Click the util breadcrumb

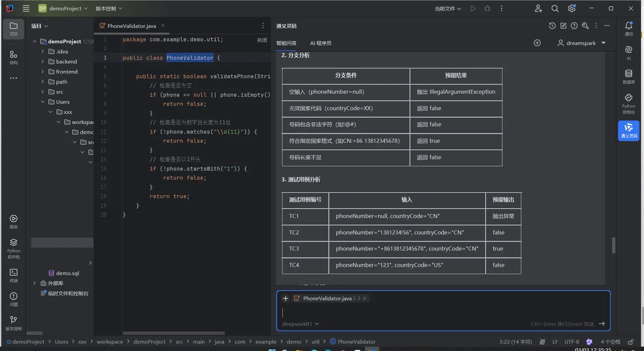point(316,342)
